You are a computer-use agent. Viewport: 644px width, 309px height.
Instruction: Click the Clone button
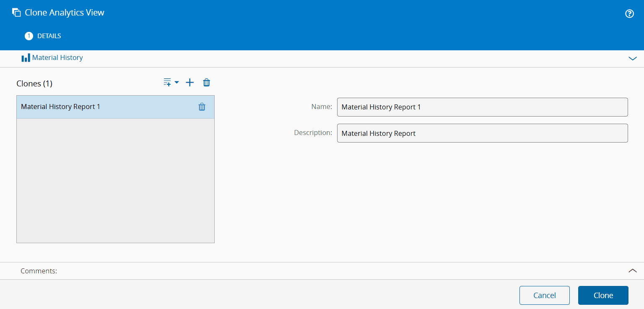click(603, 295)
